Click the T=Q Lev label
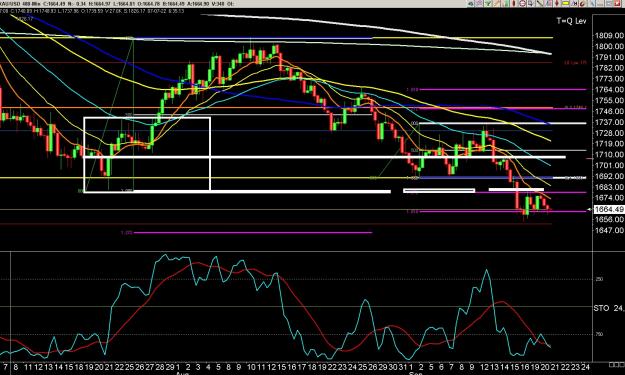This screenshot has height=375, width=625. click(x=571, y=21)
